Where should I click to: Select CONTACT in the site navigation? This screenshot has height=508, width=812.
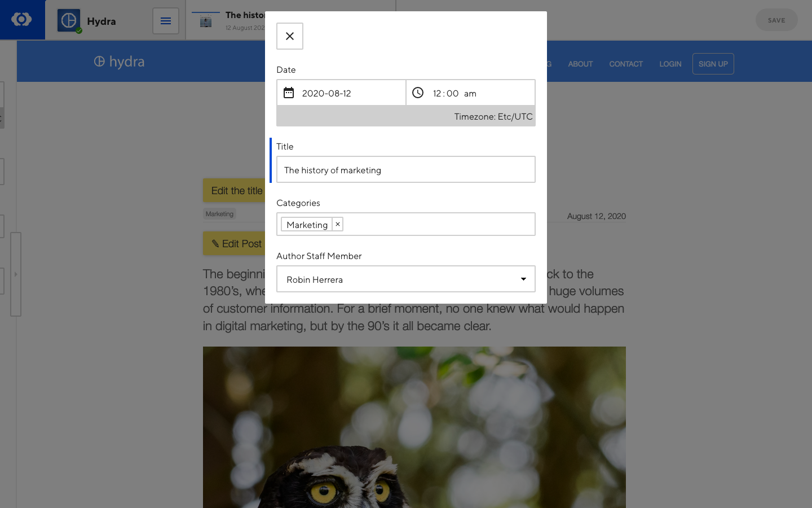tap(626, 64)
